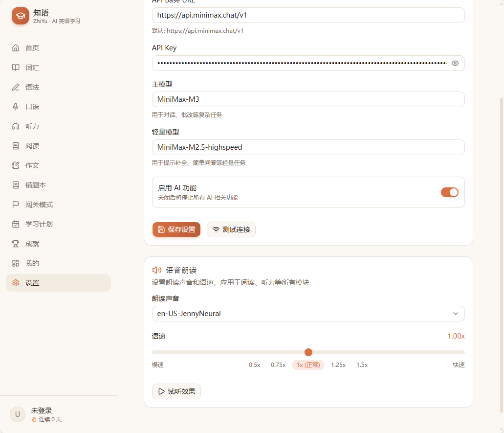
Task: Click the 保存设置 button
Action: tap(176, 229)
